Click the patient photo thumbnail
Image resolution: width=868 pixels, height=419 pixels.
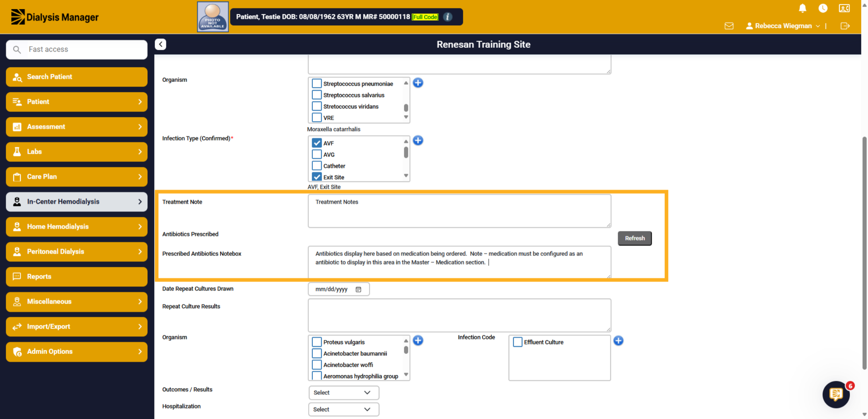click(213, 17)
